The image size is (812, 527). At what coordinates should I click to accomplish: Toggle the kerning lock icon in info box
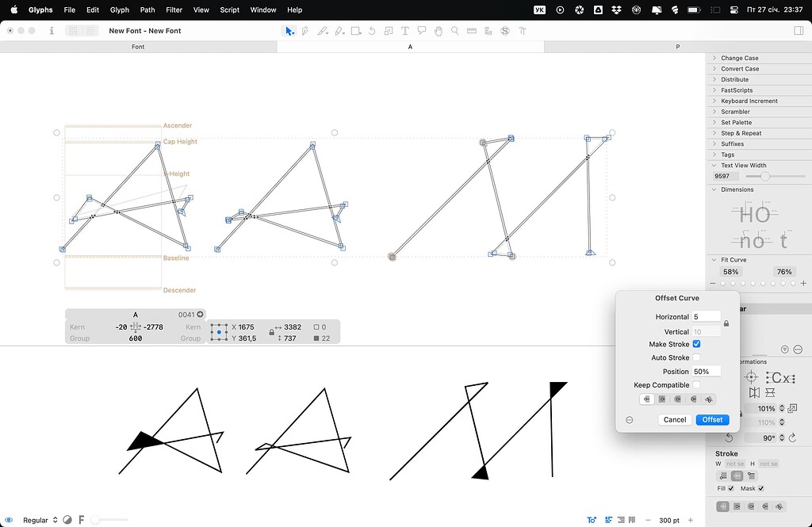[x=271, y=332]
